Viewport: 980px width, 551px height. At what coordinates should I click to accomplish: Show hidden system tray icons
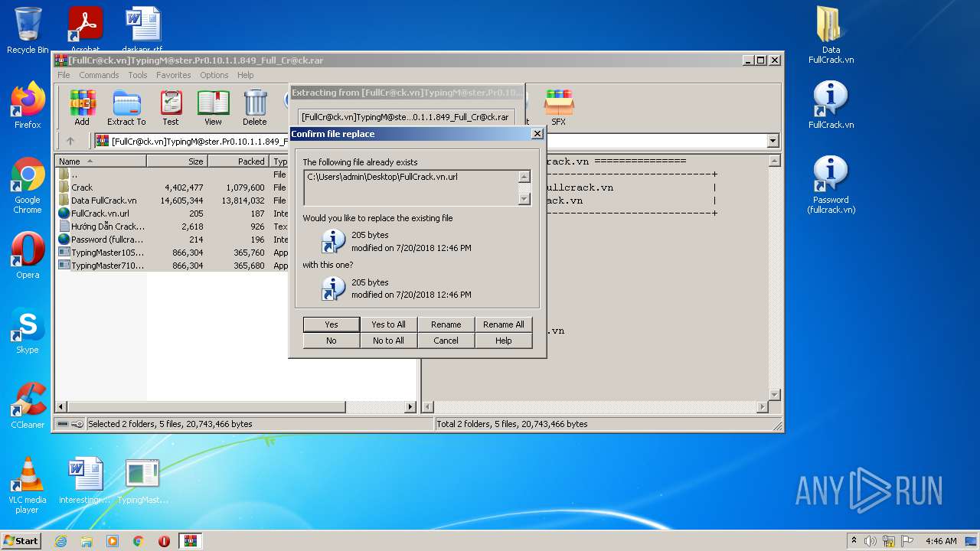854,541
